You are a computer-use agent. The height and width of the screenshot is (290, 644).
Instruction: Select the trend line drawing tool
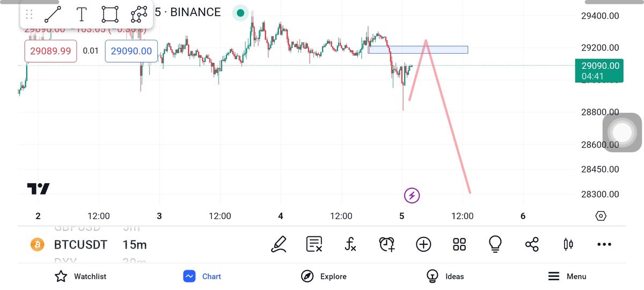coord(53,14)
